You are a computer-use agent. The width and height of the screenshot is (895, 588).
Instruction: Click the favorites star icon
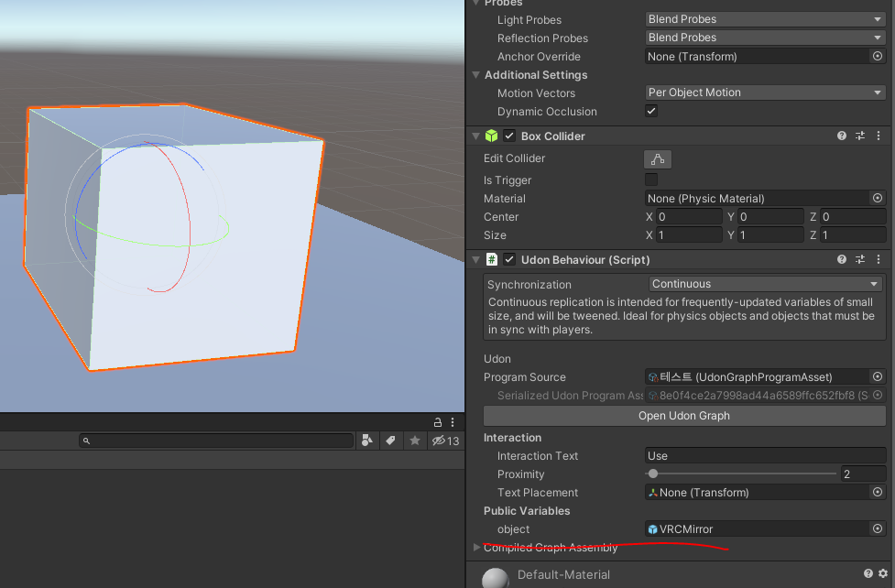415,441
